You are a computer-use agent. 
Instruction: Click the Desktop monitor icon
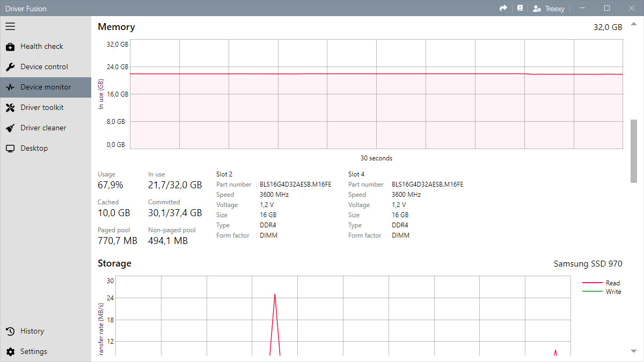(x=10, y=149)
